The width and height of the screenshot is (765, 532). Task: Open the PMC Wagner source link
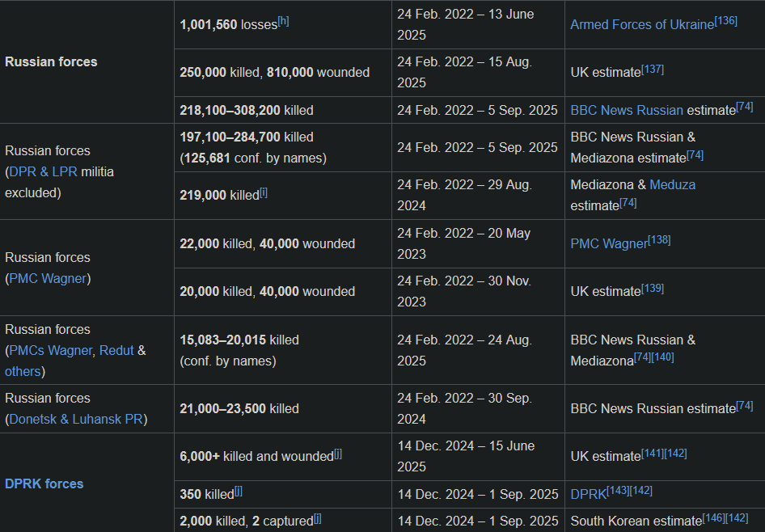point(609,244)
